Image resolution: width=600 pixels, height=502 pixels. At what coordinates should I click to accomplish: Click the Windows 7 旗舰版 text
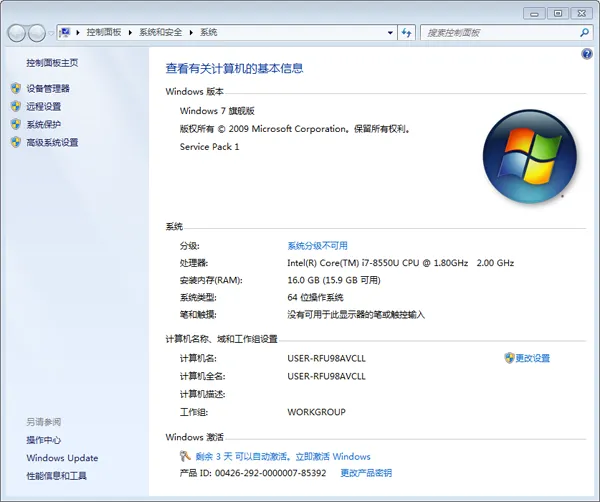point(217,111)
